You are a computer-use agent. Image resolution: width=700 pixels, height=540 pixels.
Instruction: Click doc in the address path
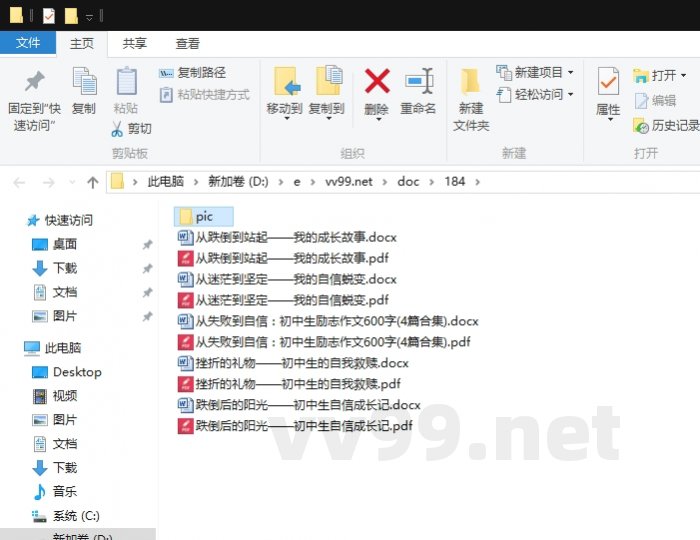pyautogui.click(x=408, y=182)
